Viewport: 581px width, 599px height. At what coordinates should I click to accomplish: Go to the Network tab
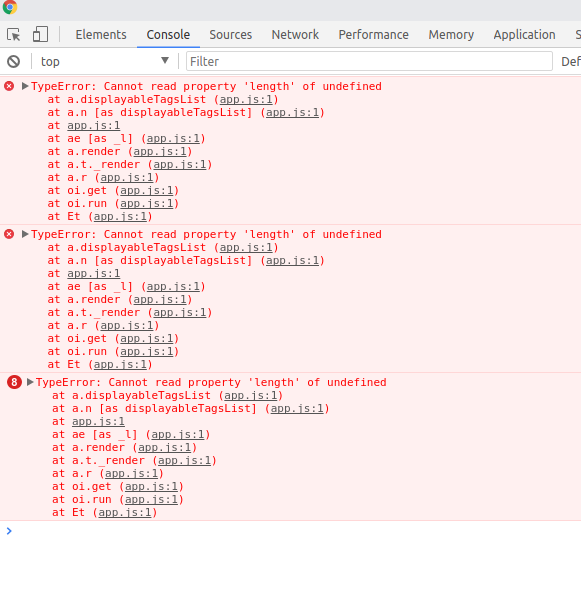(295, 35)
